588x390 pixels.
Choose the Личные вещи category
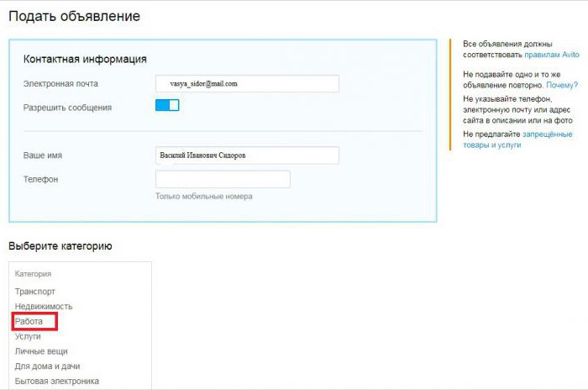click(41, 351)
